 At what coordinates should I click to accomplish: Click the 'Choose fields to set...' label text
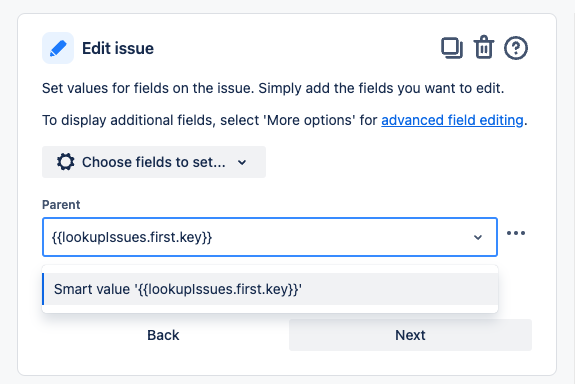pyautogui.click(x=154, y=162)
